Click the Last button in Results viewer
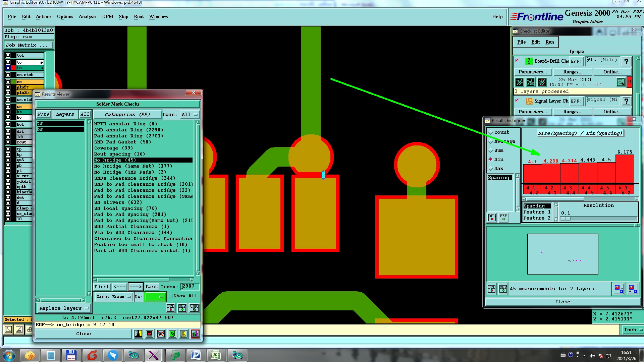This screenshot has width=644, height=362. (x=151, y=287)
